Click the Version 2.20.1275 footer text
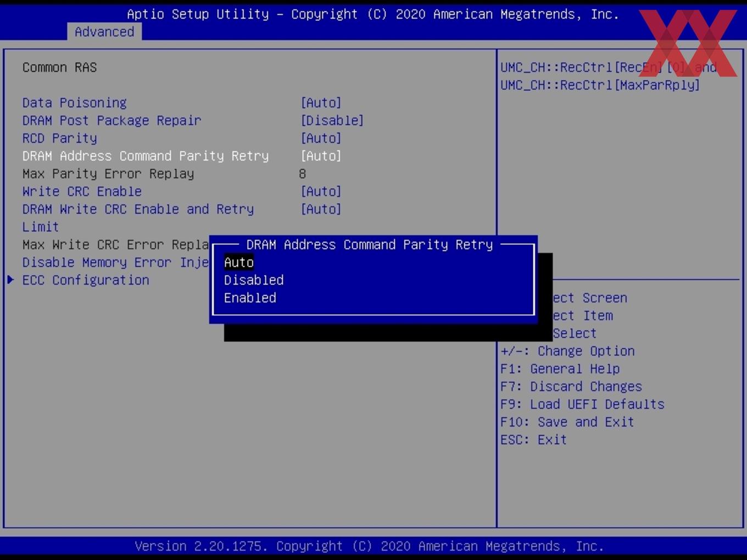This screenshot has height=560, width=747. 369,546
